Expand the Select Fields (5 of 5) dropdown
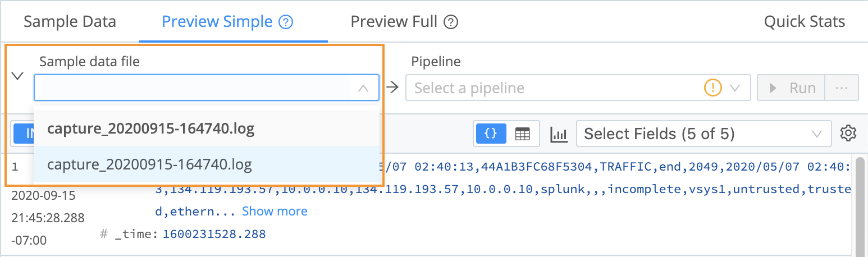The height and width of the screenshot is (257, 868). pyautogui.click(x=703, y=134)
